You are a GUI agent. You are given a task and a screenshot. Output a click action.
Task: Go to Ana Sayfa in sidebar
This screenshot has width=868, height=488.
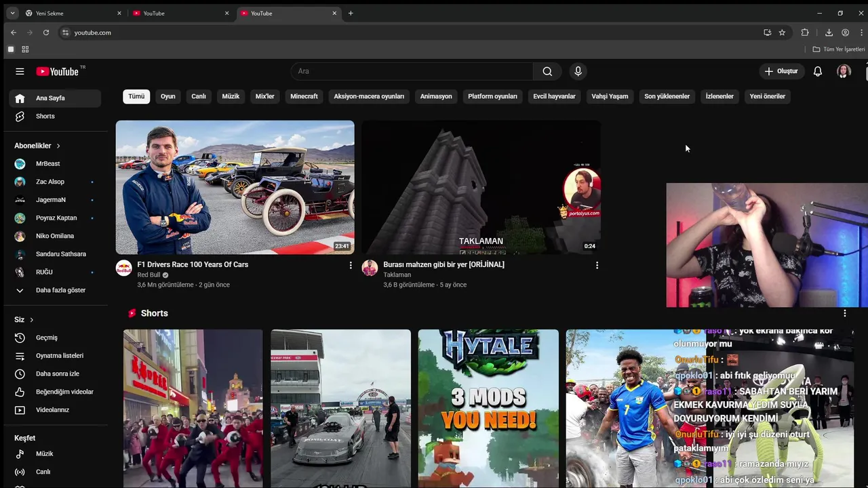(x=55, y=98)
